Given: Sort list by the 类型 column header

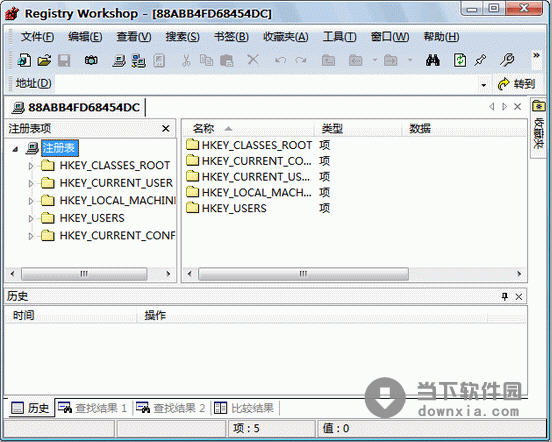Looking at the screenshot, I should pos(358,128).
